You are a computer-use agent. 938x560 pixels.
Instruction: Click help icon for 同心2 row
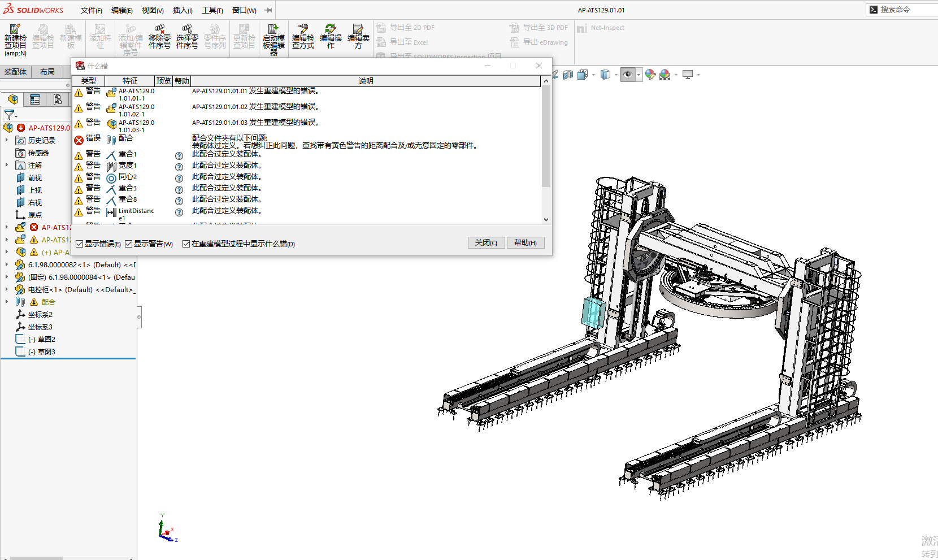179,179
